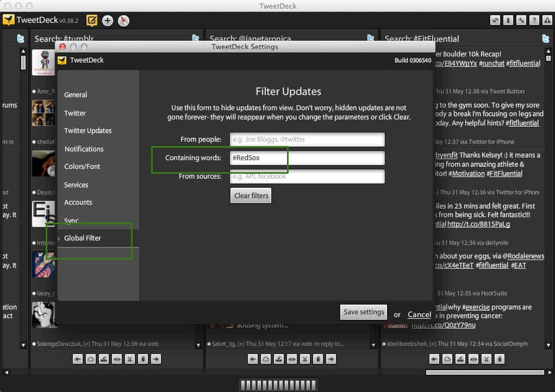
Task: Open the Twitter settings section
Action: tap(74, 113)
